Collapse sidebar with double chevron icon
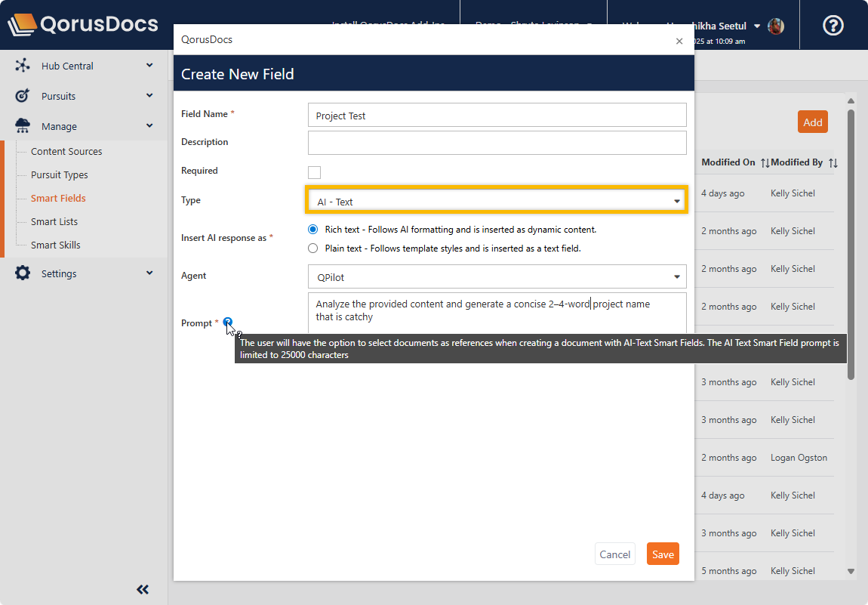Viewport: 868px width, 605px height. coord(143,589)
